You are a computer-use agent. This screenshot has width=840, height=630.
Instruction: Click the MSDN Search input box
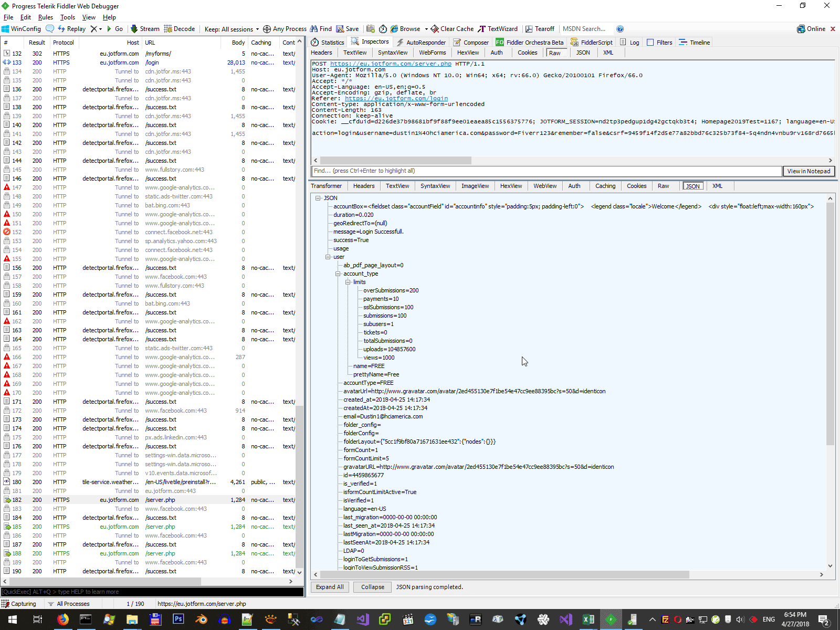pos(585,29)
